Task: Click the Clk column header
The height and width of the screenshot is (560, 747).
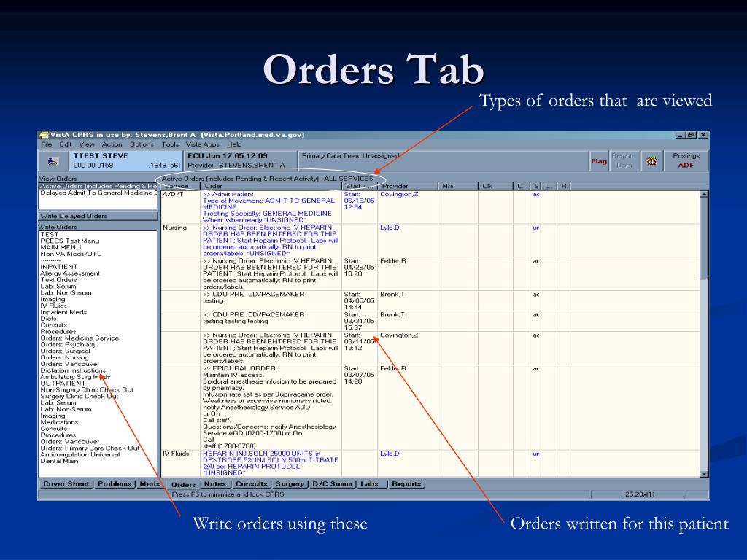Action: [496, 186]
